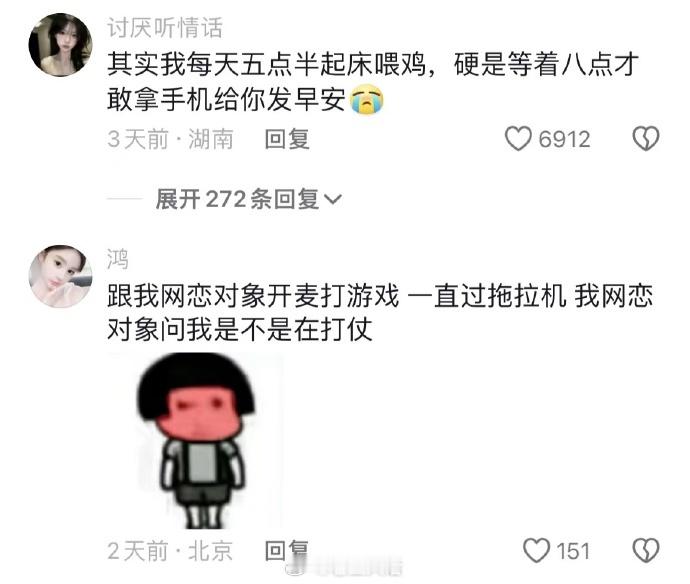Expand the 272 replies chevron arrow
The width and height of the screenshot is (690, 584).
(x=333, y=199)
